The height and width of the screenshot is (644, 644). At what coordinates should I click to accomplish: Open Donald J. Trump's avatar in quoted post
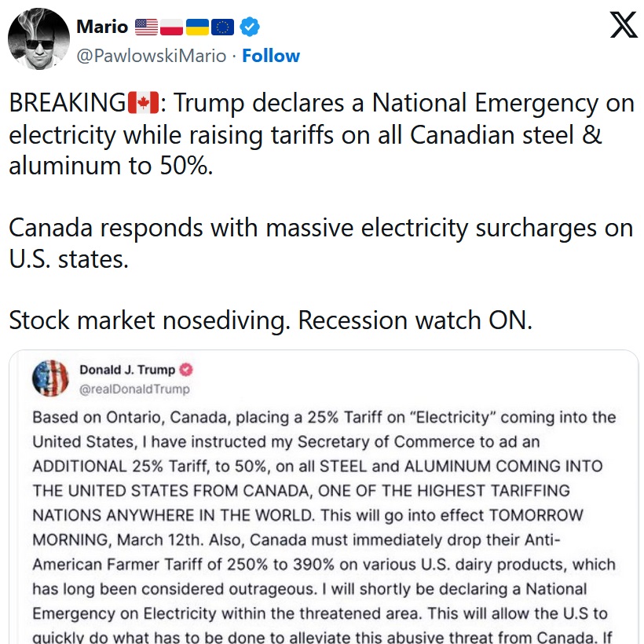50,379
